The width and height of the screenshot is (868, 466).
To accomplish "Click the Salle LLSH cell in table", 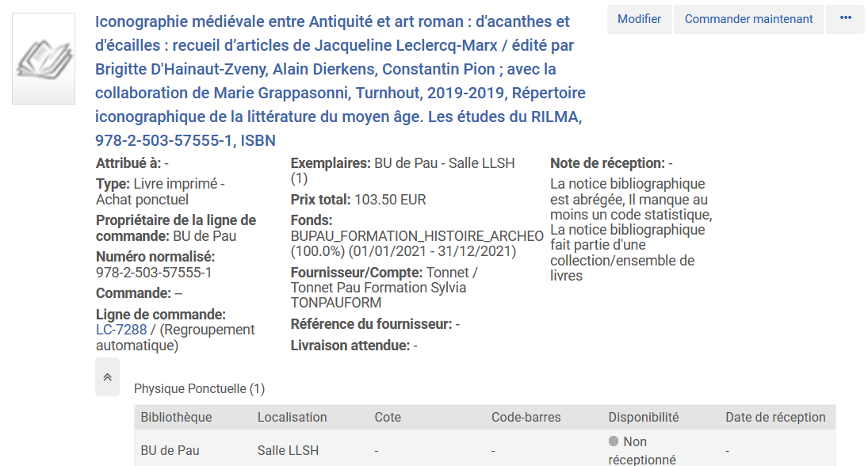I will (288, 450).
